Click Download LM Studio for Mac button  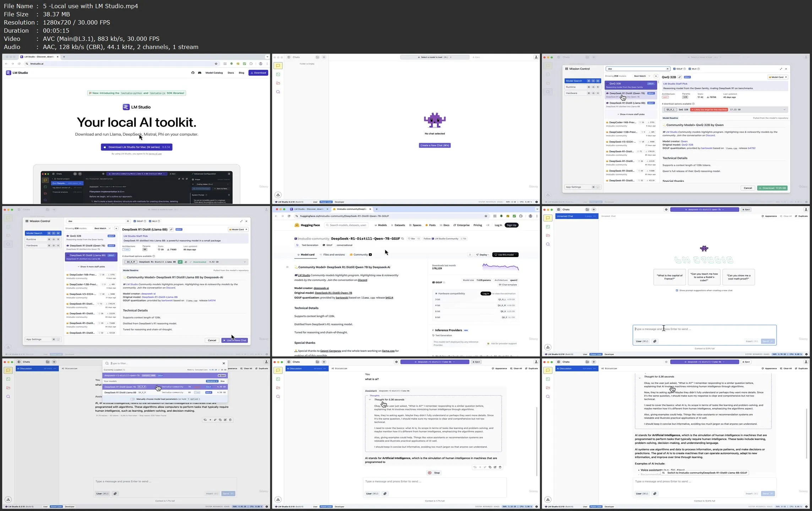tap(137, 147)
